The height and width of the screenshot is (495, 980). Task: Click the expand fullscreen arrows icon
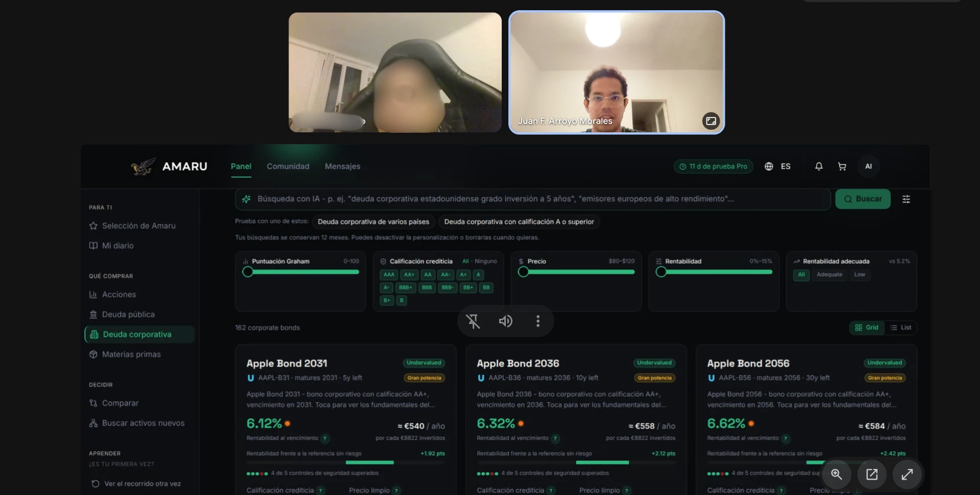[x=907, y=474]
